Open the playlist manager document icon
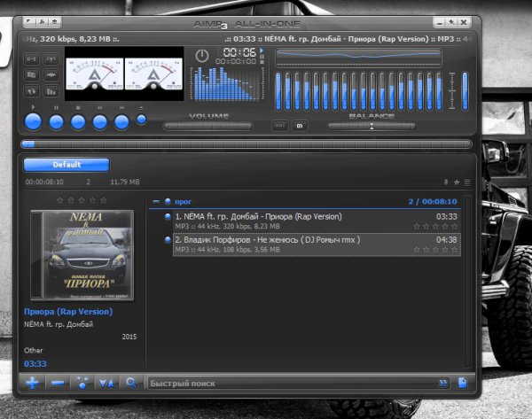 (x=463, y=383)
